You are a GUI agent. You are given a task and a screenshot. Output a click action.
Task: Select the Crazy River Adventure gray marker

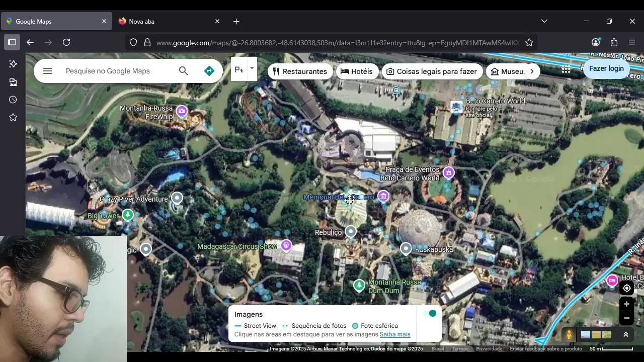pos(177,198)
